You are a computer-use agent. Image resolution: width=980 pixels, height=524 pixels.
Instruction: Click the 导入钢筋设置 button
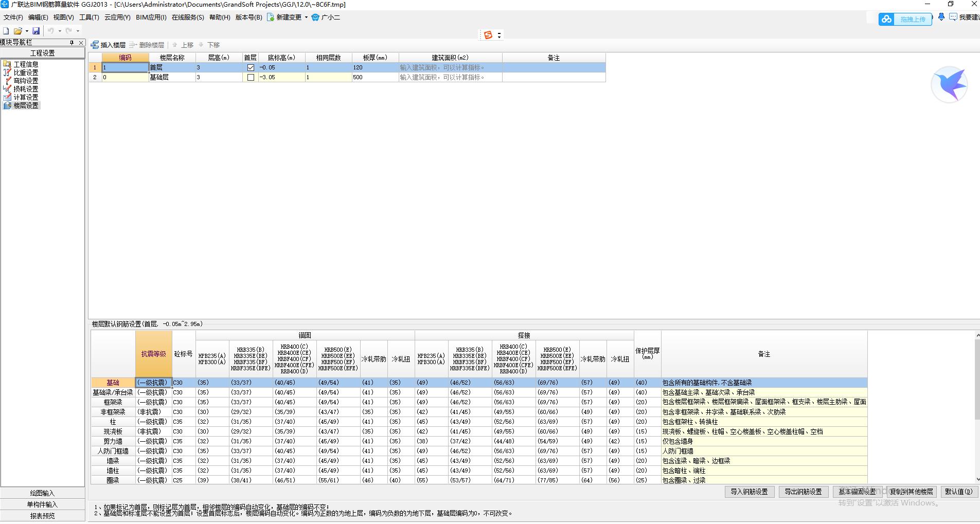[x=749, y=492]
